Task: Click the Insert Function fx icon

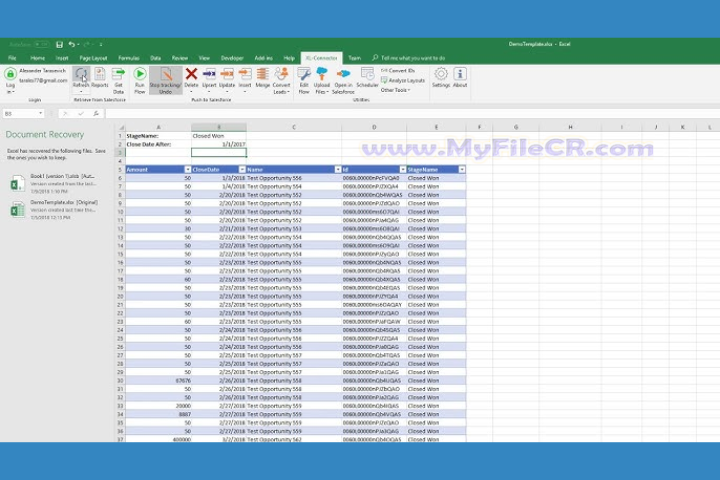Action: pyautogui.click(x=96, y=113)
